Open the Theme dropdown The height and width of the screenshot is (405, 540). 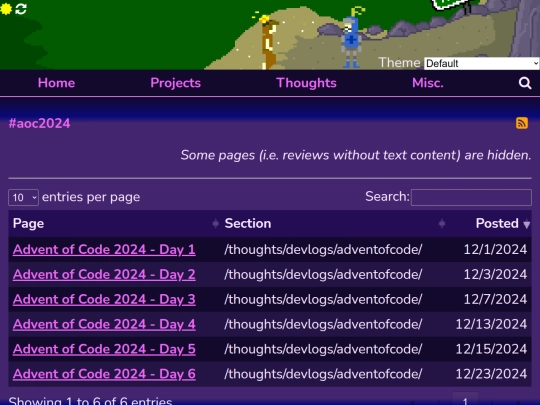pyautogui.click(x=482, y=63)
